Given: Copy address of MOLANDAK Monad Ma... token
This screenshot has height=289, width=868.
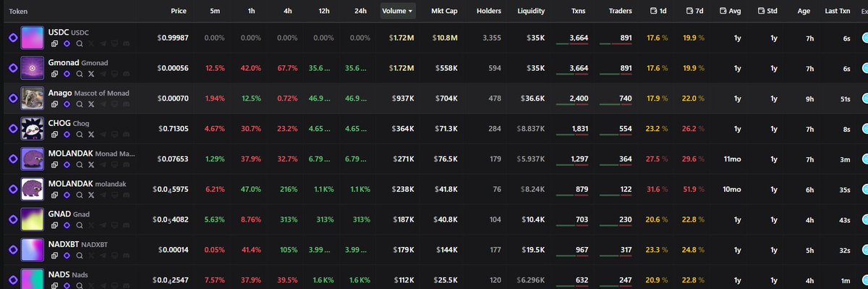Looking at the screenshot, I should pyautogui.click(x=54, y=165).
